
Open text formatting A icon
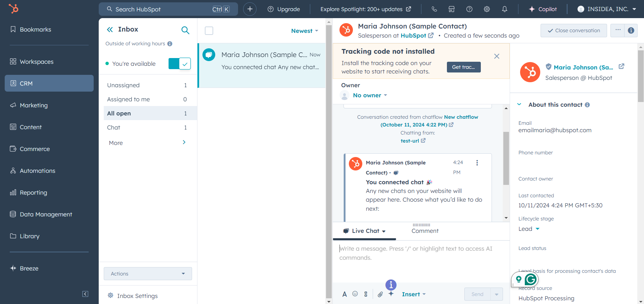coord(344,294)
